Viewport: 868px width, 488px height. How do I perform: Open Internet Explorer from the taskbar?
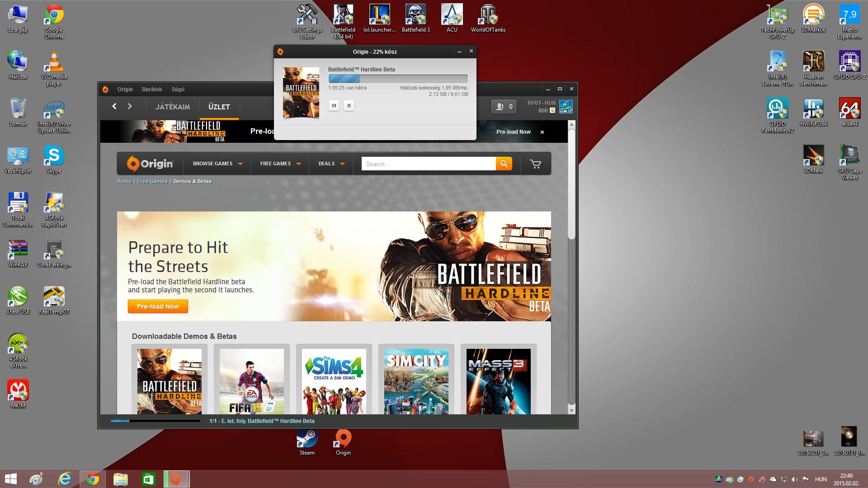pyautogui.click(x=65, y=479)
